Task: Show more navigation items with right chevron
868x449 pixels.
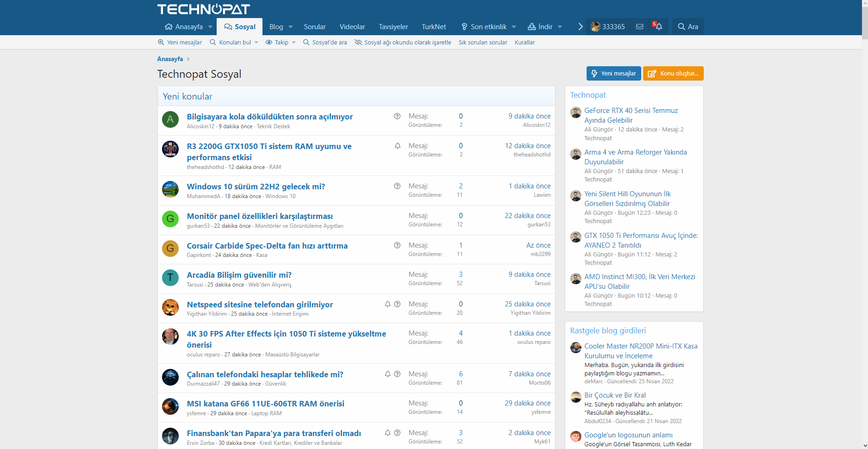Action: (x=581, y=27)
